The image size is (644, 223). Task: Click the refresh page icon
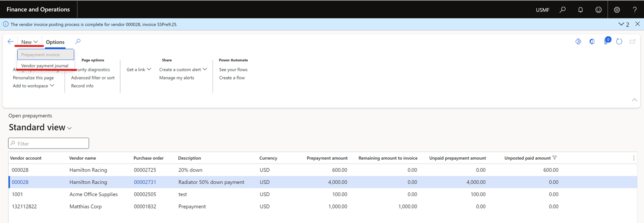pyautogui.click(x=619, y=42)
